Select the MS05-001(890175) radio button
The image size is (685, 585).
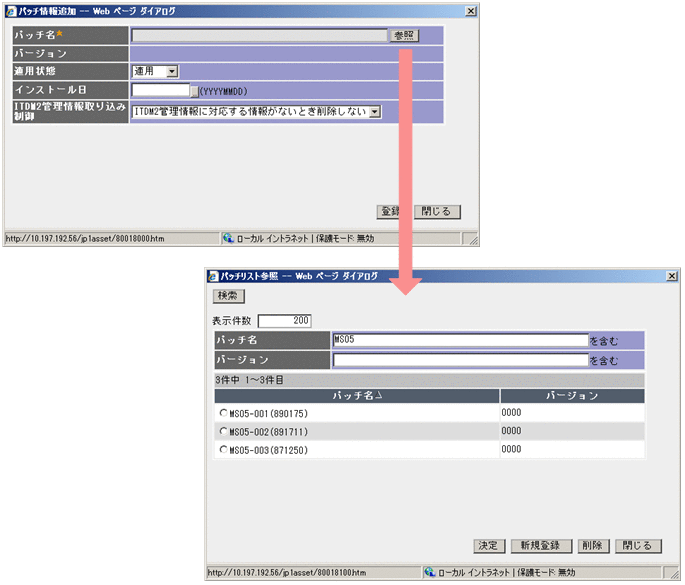point(224,413)
